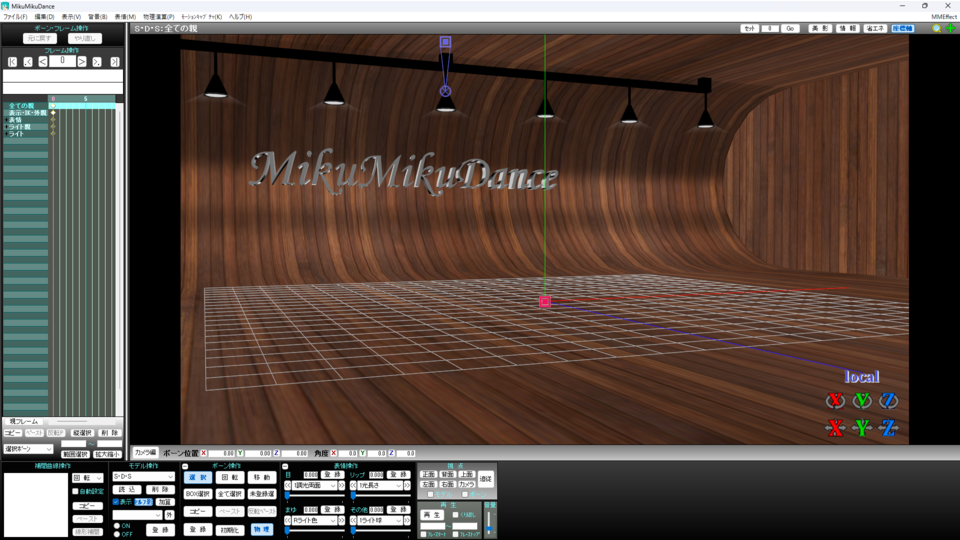Open the other morph dropdown

(380, 520)
